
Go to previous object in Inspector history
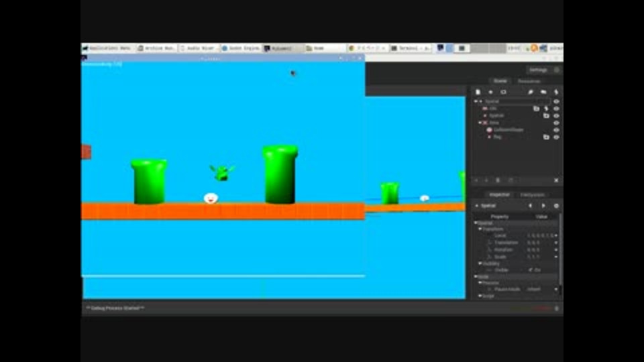(530, 206)
